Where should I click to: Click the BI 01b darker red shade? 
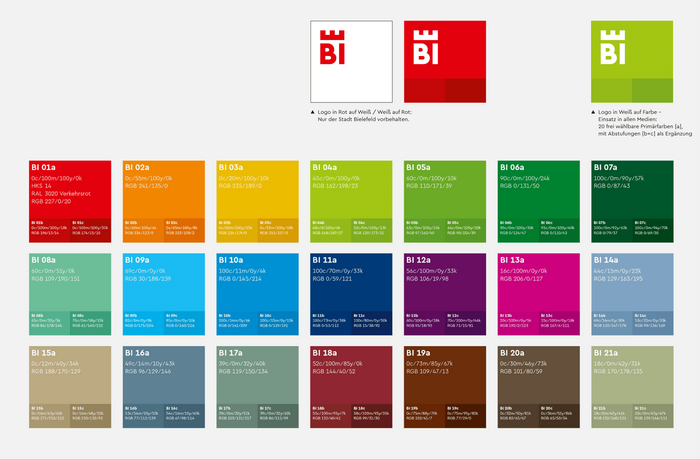click(50, 230)
